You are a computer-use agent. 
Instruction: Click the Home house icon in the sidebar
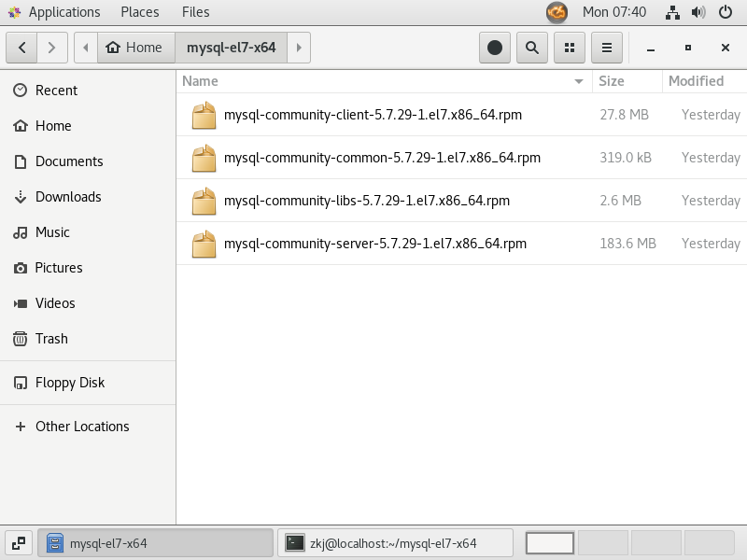[x=20, y=126]
